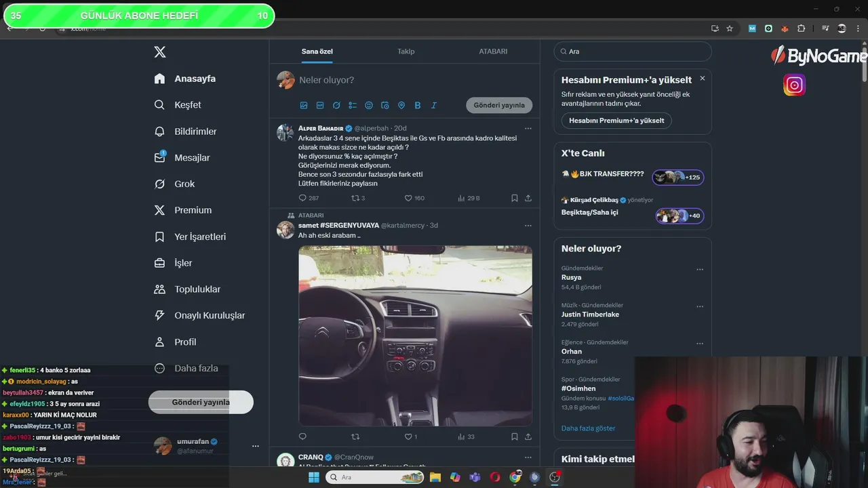Reply to Alper Bahadır's post (287)
868x488 pixels.
(x=309, y=198)
